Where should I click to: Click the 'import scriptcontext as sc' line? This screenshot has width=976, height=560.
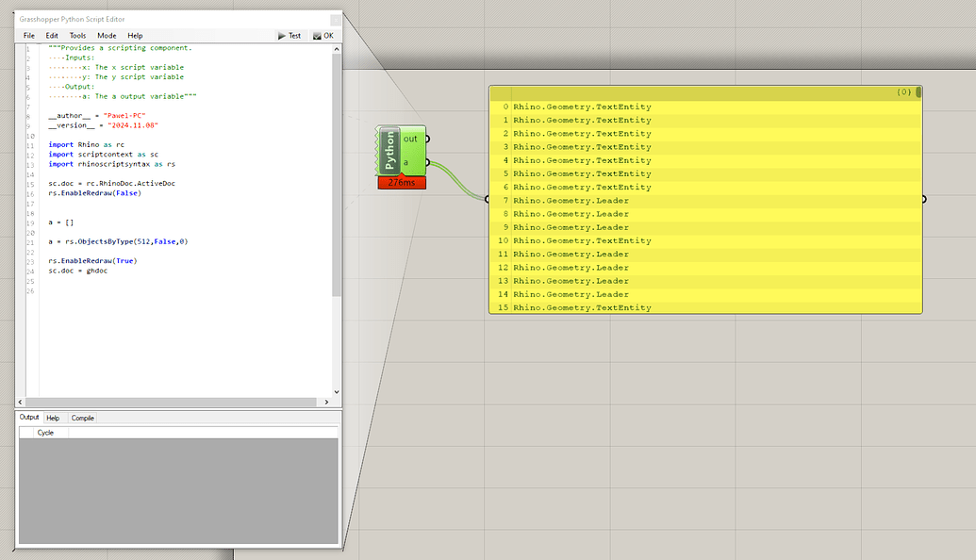pos(104,155)
